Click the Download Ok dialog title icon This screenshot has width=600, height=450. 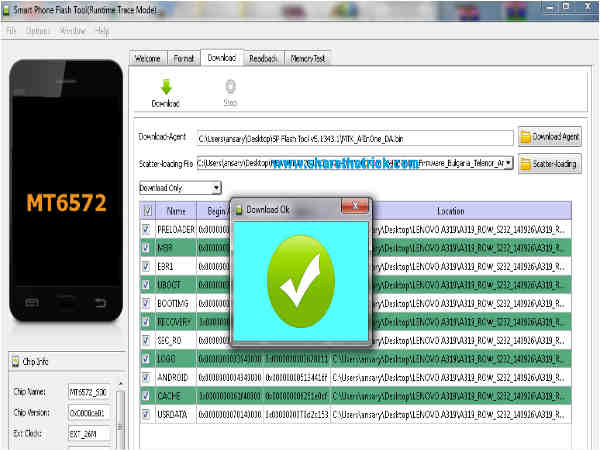[x=239, y=210]
